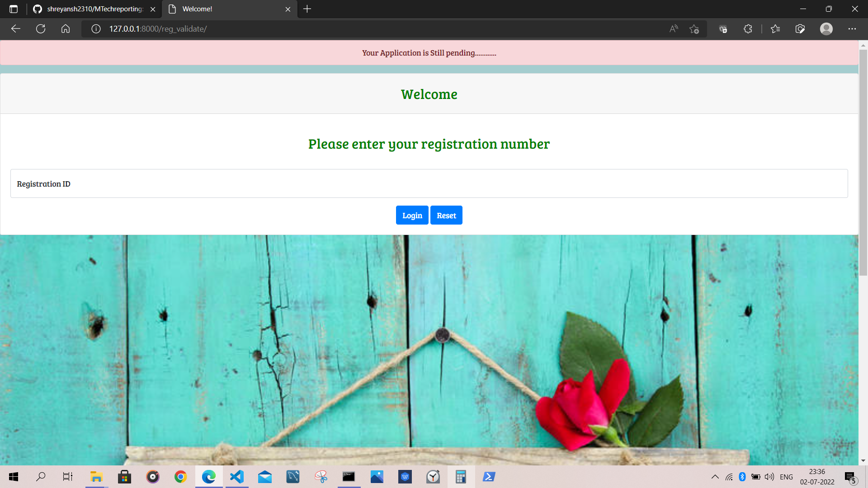Open Microsoft Store from the taskbar
The height and width of the screenshot is (488, 868).
(124, 477)
